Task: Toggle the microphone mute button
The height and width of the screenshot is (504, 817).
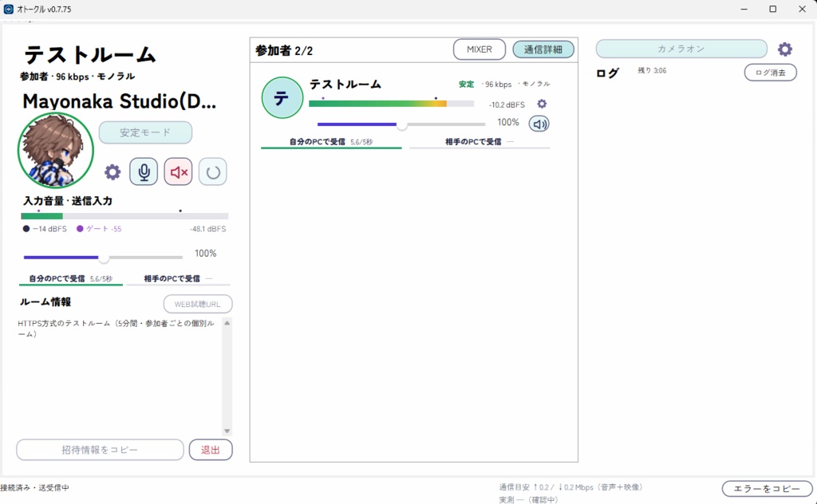Action: (x=144, y=171)
